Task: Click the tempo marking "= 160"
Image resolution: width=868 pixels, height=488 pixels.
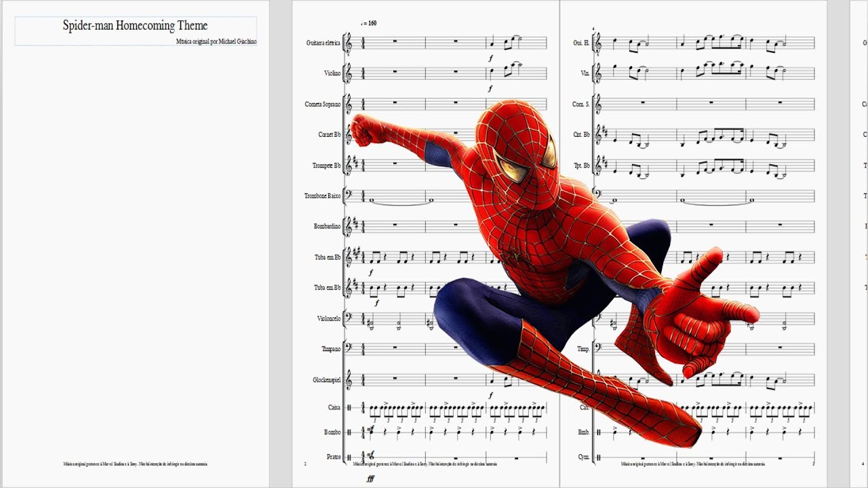Action: coord(370,23)
